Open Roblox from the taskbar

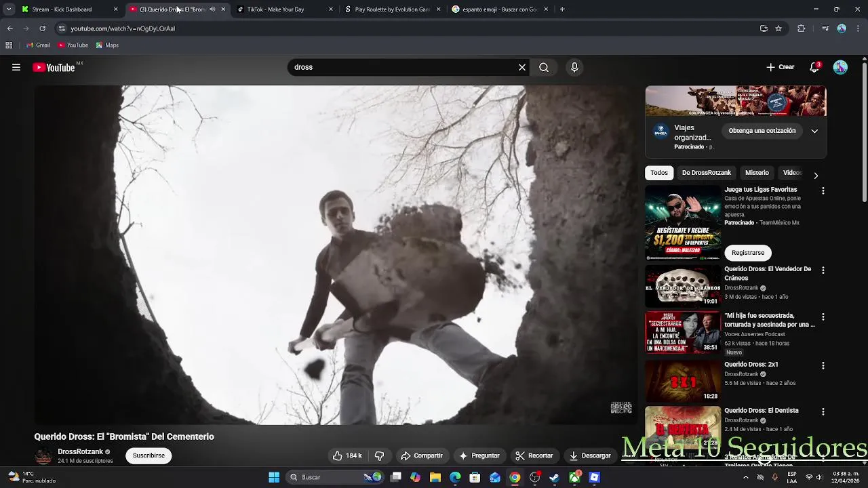594,477
